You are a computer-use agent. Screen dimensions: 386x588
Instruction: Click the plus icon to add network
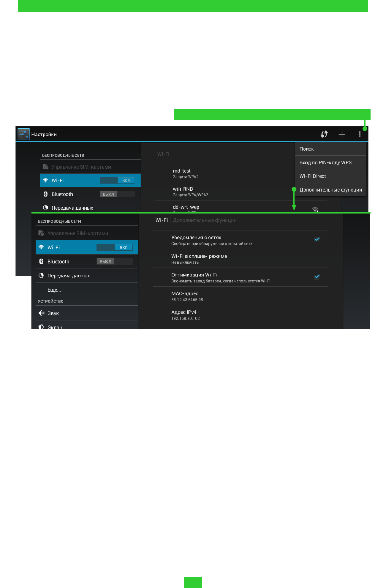tap(342, 134)
